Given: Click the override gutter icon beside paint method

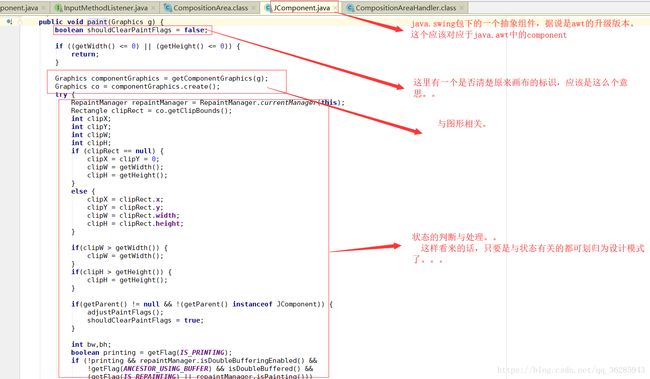Looking at the screenshot, I should [x=9, y=22].
